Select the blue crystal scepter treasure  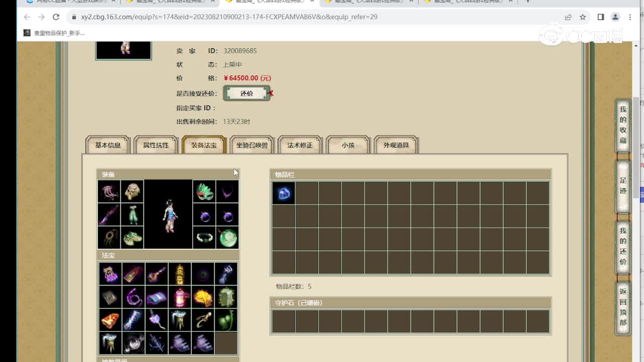[x=133, y=320]
